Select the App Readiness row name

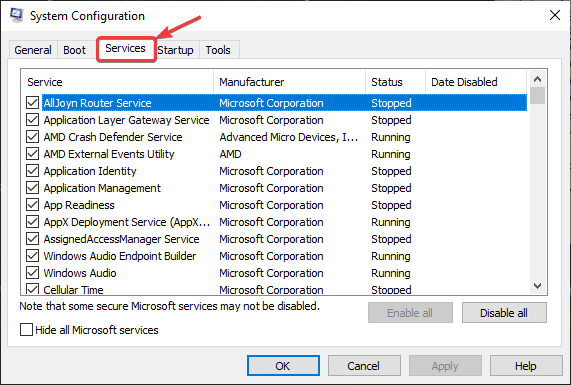(x=79, y=205)
